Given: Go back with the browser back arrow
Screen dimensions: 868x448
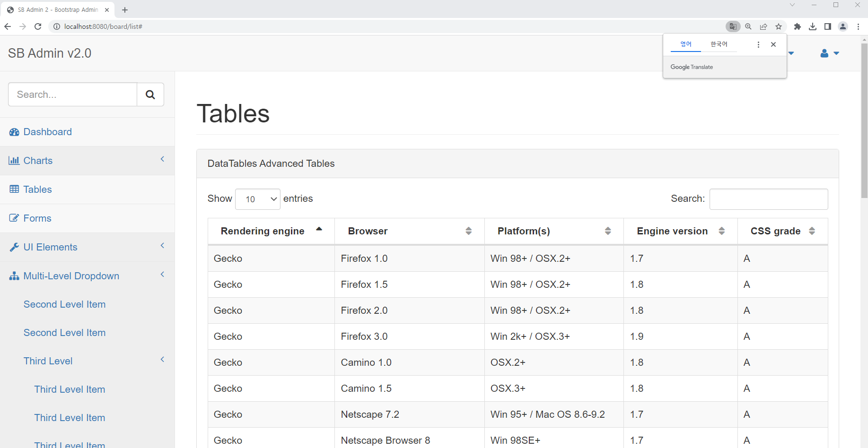Looking at the screenshot, I should [x=8, y=26].
